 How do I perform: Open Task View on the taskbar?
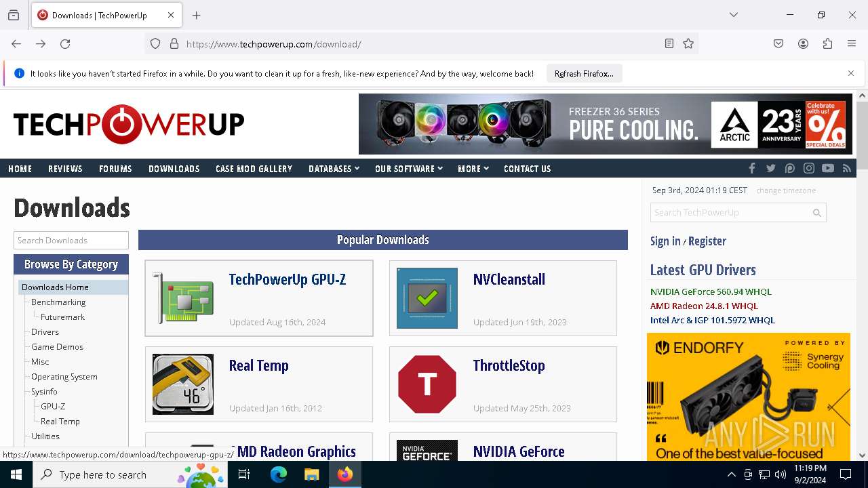coord(244,474)
